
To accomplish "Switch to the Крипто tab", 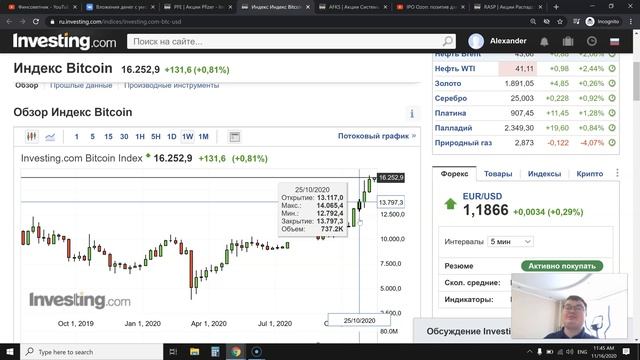I will (590, 173).
